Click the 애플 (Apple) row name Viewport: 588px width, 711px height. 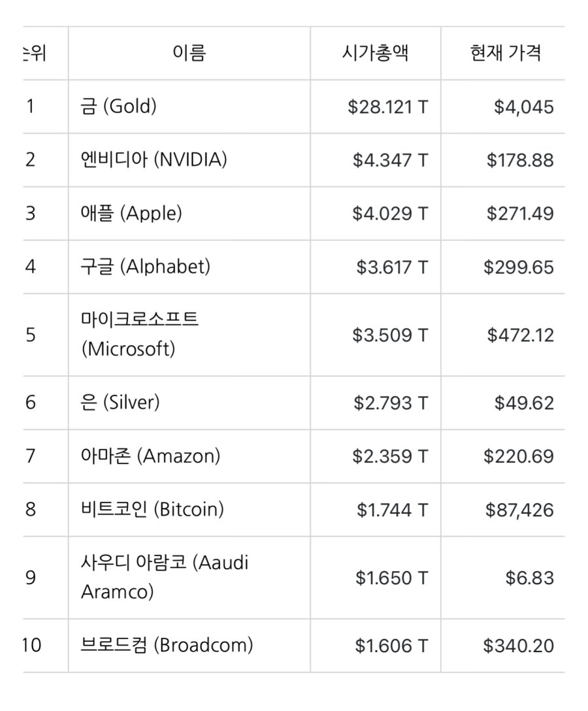click(132, 213)
